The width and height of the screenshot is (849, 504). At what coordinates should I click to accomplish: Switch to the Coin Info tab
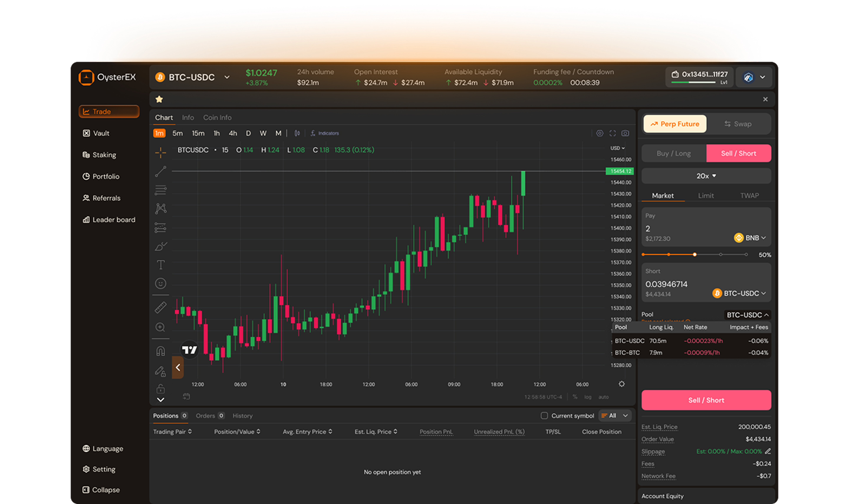(x=217, y=117)
